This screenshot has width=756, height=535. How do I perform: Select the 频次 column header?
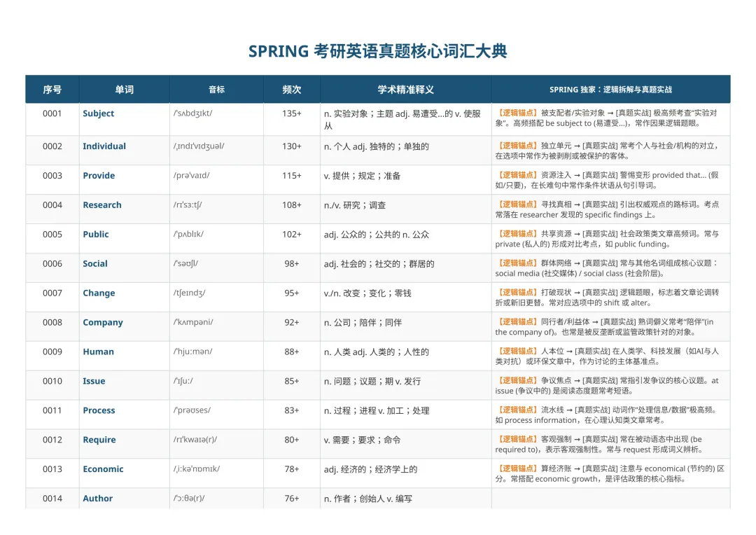coord(292,89)
